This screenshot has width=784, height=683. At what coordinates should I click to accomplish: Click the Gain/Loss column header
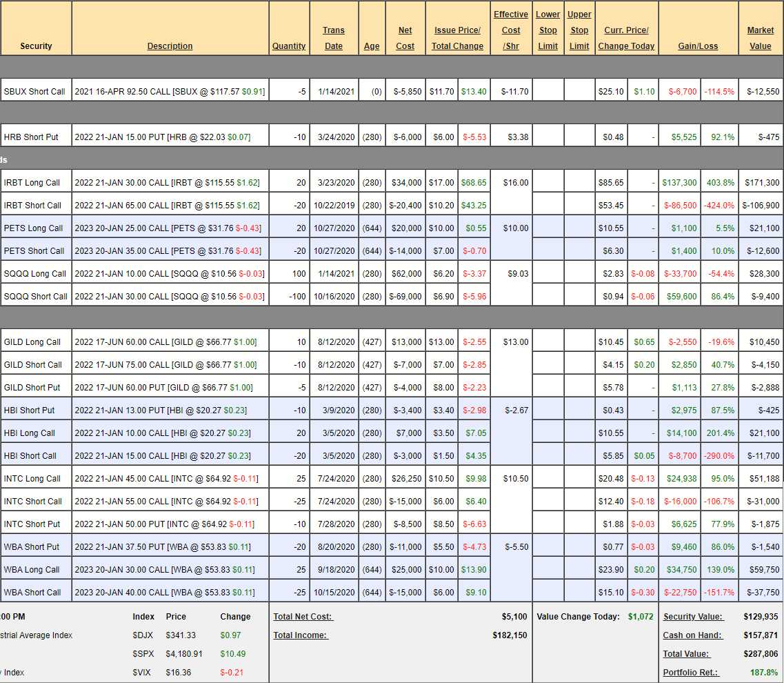coord(698,46)
